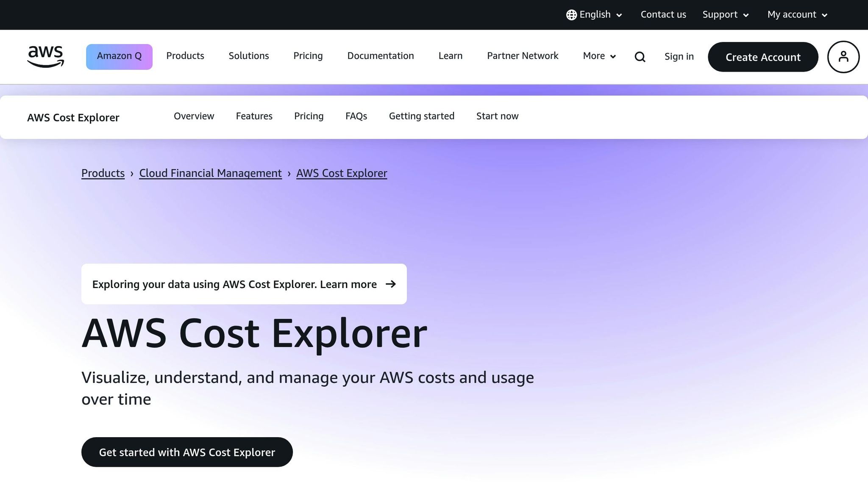The width and height of the screenshot is (868, 488).
Task: Click the user profile avatar icon
Action: coord(843,57)
